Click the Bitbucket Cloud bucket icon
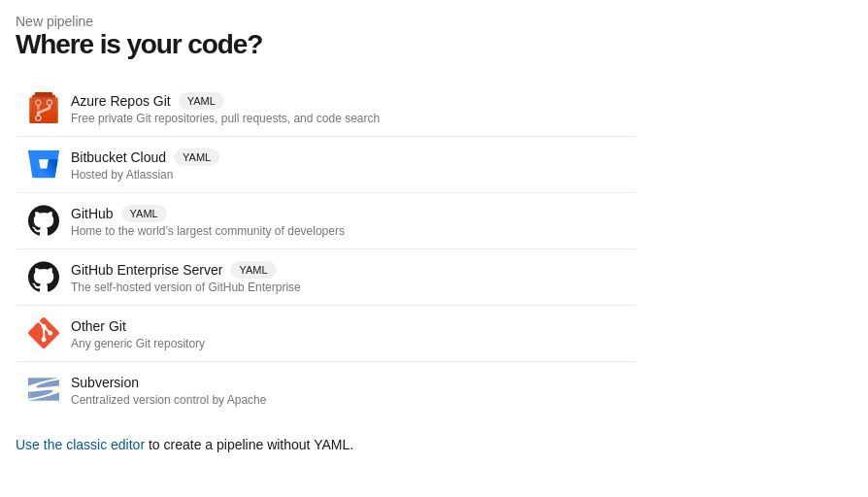Image resolution: width=868 pixels, height=497 pixels. 44,164
